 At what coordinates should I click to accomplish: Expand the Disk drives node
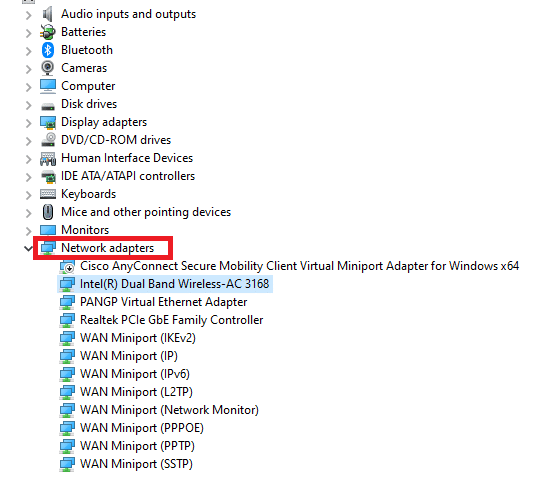pos(29,105)
